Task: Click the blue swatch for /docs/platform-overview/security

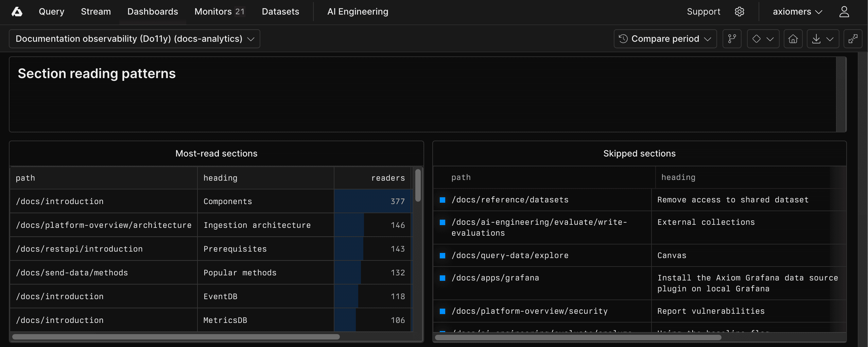Action: 442,311
